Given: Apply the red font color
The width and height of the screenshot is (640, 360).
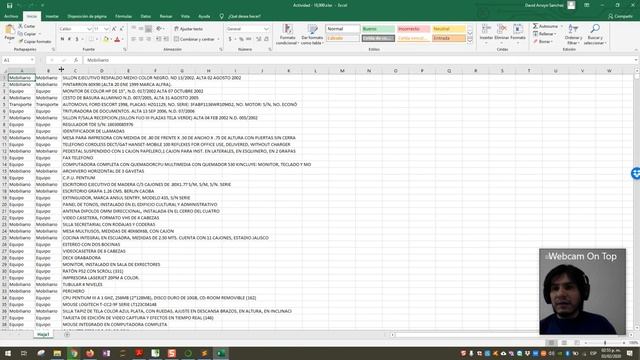Looking at the screenshot, I should [x=118, y=39].
